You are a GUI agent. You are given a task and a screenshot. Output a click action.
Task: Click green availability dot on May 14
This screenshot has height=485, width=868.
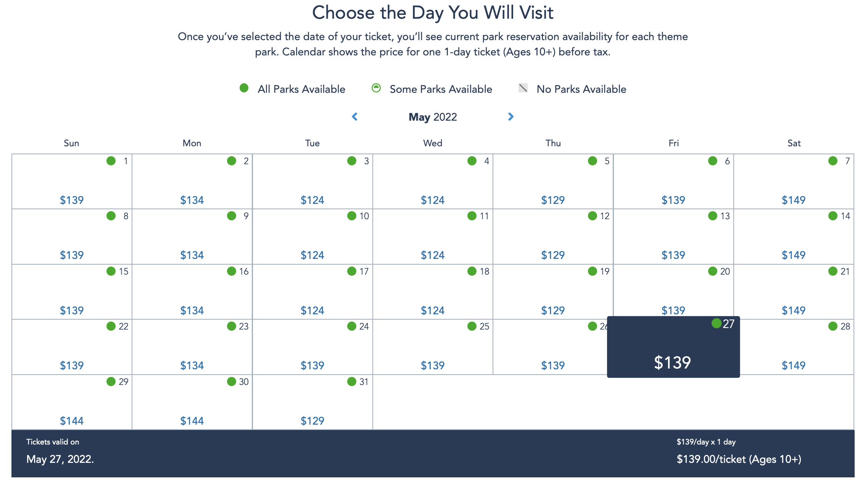(x=833, y=216)
